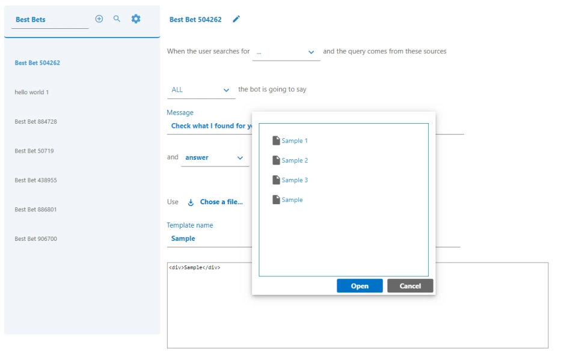Expand the search query dropdown
Viewport: 588px width, 364px height.
pos(311,52)
